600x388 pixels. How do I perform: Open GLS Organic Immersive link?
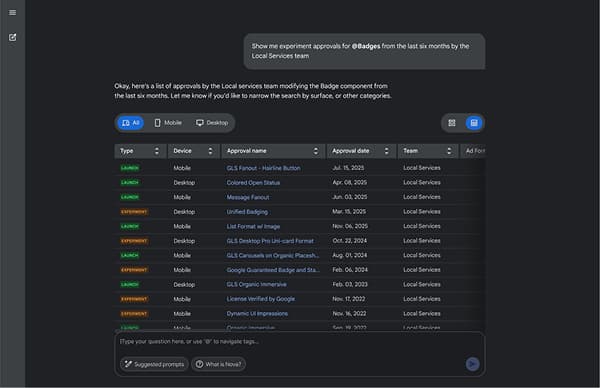coord(256,285)
